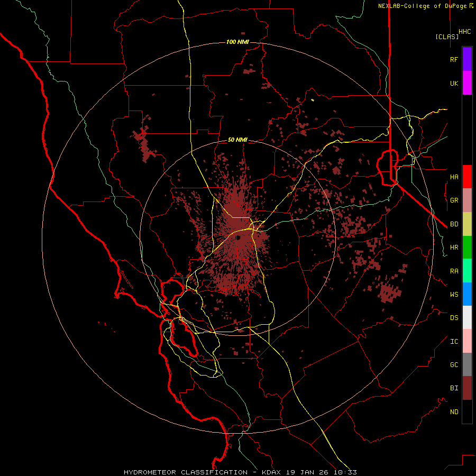Click the HR legend label
Screen dimensions: 476x476
tap(454, 248)
